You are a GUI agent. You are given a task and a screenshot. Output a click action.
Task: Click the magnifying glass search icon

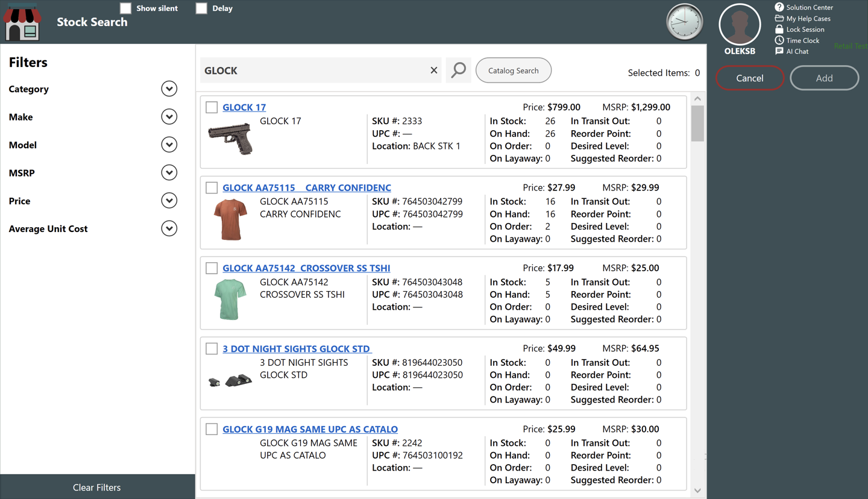coord(459,70)
